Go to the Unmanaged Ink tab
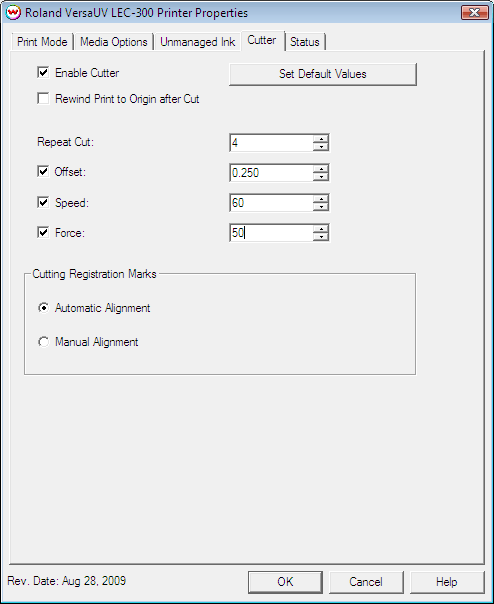The image size is (494, 604). click(x=197, y=42)
